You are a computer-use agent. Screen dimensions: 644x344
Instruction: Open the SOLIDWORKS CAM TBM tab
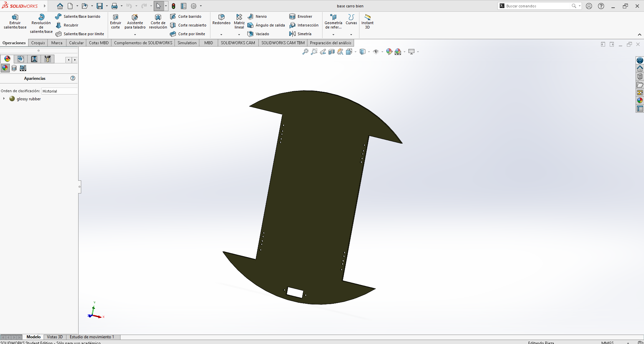283,43
